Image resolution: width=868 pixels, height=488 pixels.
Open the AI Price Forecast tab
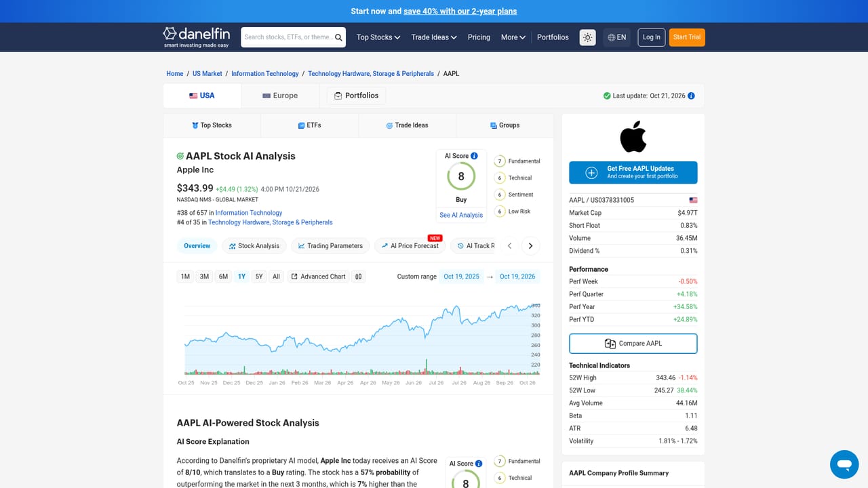[410, 246]
